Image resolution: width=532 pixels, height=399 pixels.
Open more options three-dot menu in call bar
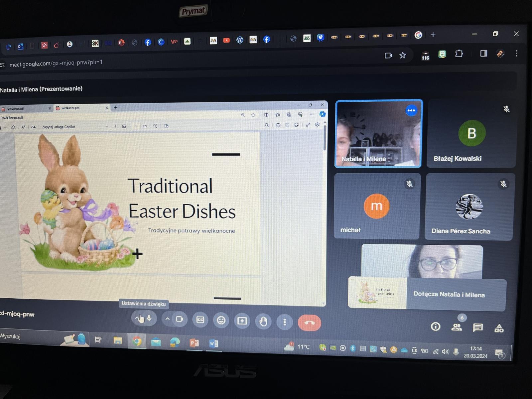click(x=285, y=322)
